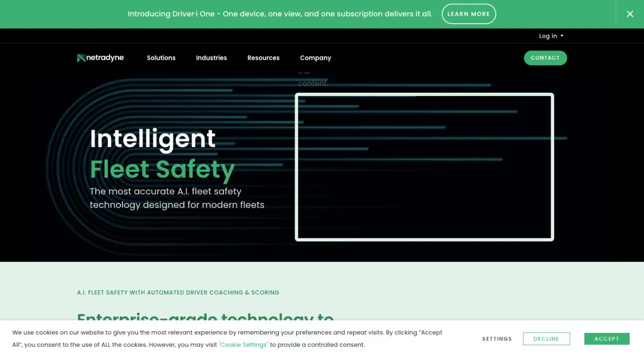The width and height of the screenshot is (644, 357).
Task: Click the "A.I. Fleet Safety with Automated Driver Coaching" label
Action: coord(178,293)
